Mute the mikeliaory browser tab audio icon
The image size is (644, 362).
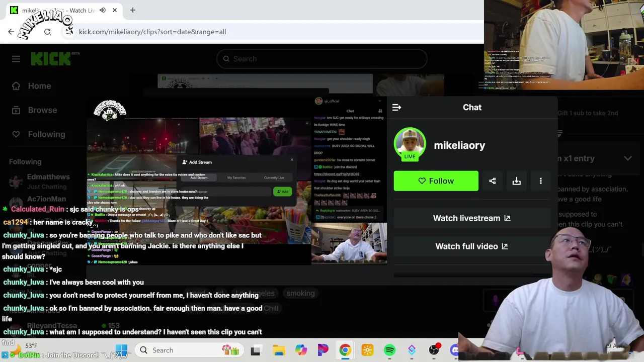tap(103, 10)
